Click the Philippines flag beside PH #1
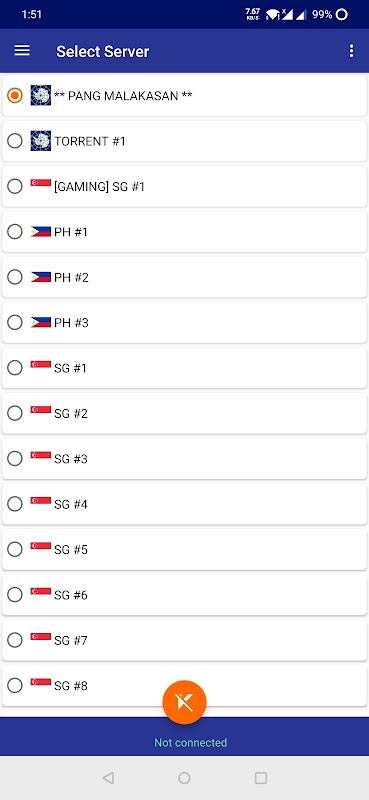Image resolution: width=369 pixels, height=800 pixels. tap(41, 232)
